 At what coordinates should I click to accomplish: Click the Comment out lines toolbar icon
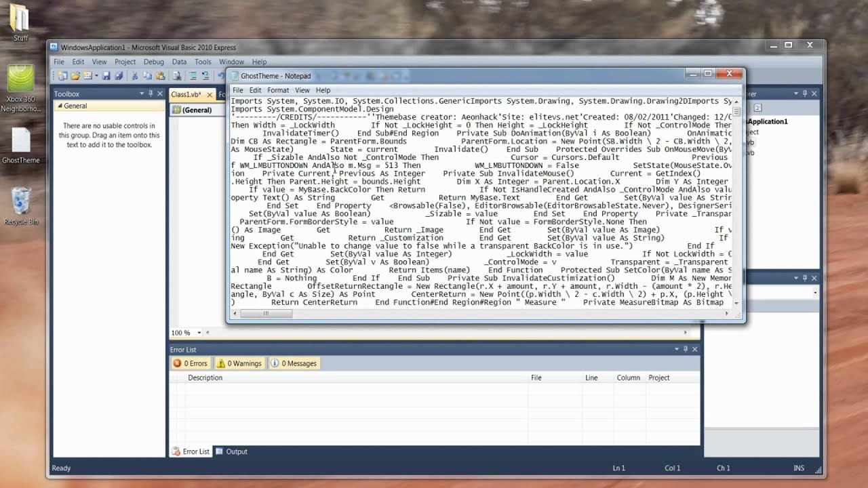pyautogui.click(x=193, y=75)
